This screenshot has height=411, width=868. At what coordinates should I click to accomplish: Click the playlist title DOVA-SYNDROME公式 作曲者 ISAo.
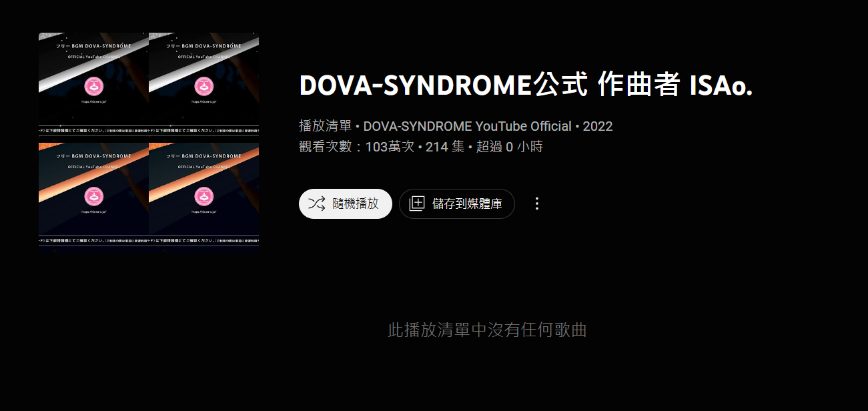click(x=526, y=85)
